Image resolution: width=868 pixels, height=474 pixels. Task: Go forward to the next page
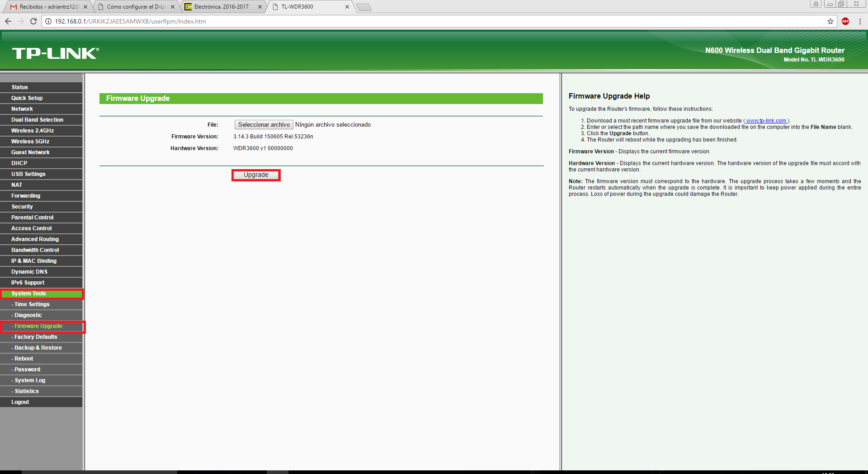pyautogui.click(x=21, y=21)
